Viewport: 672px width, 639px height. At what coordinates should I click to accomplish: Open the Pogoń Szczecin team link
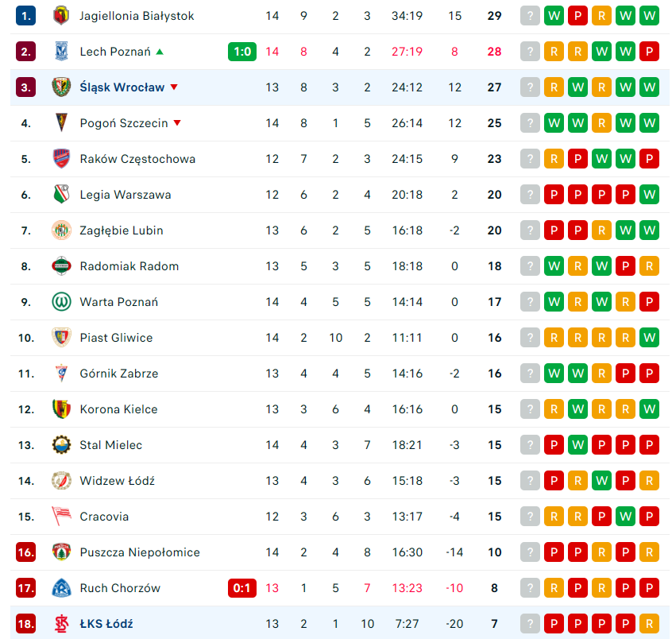click(x=124, y=123)
